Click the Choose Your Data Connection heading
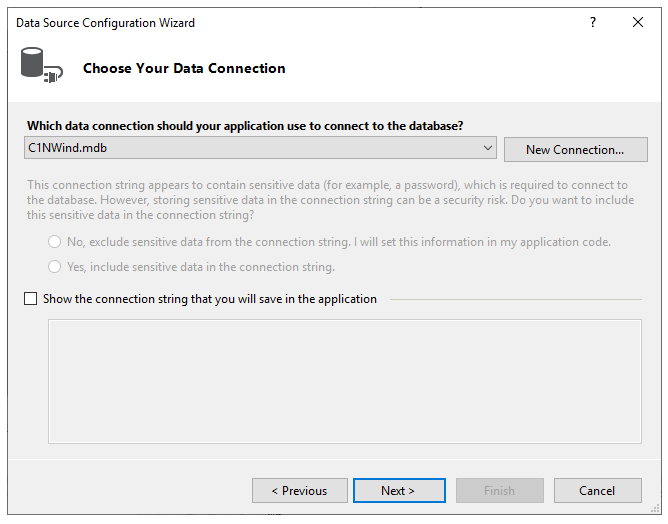 184,69
